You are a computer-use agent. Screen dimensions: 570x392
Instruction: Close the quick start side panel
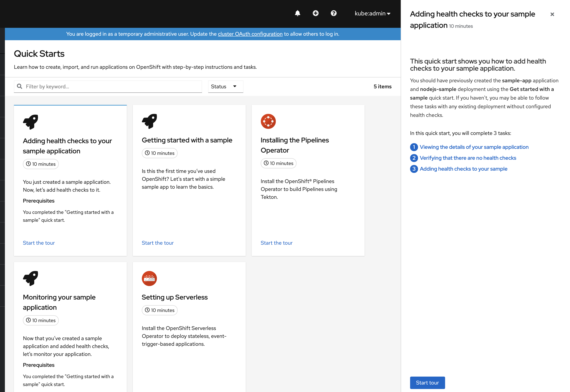click(x=552, y=14)
